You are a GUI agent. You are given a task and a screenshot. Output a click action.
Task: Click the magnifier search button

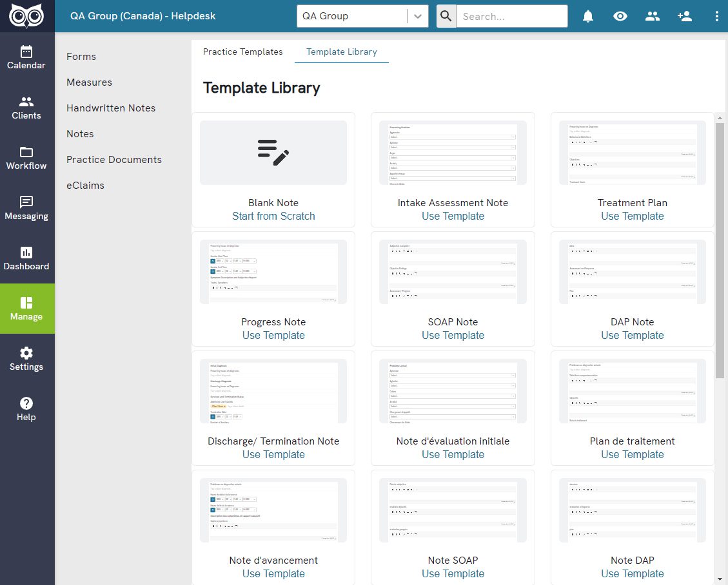pos(446,16)
